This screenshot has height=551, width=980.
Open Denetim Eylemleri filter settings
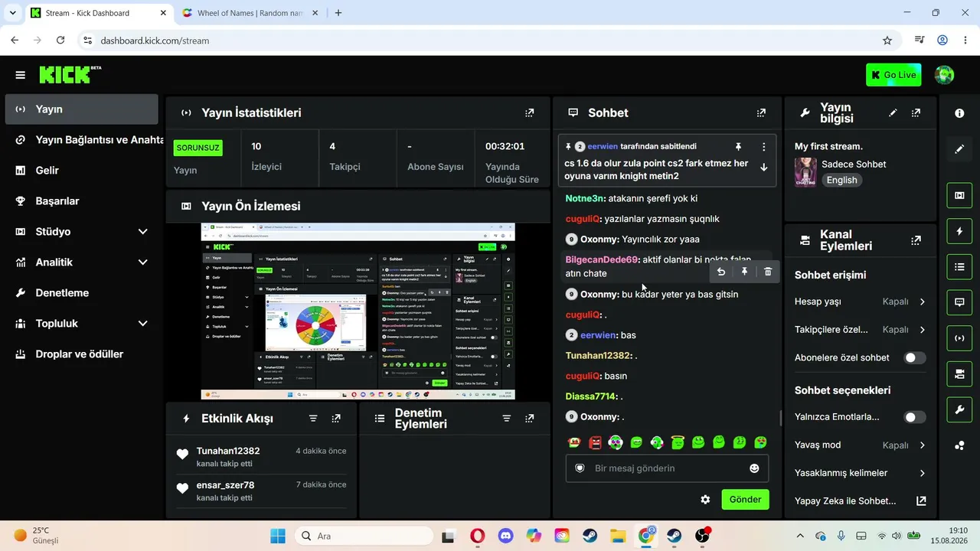506,419
